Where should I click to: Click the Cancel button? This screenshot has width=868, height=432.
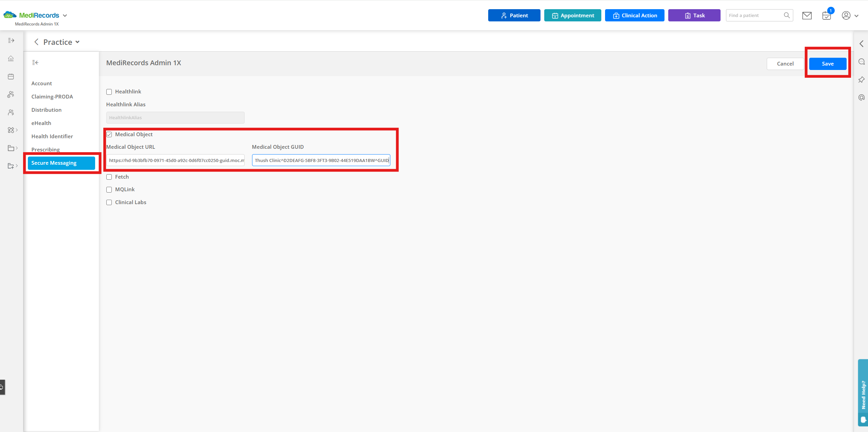(785, 64)
